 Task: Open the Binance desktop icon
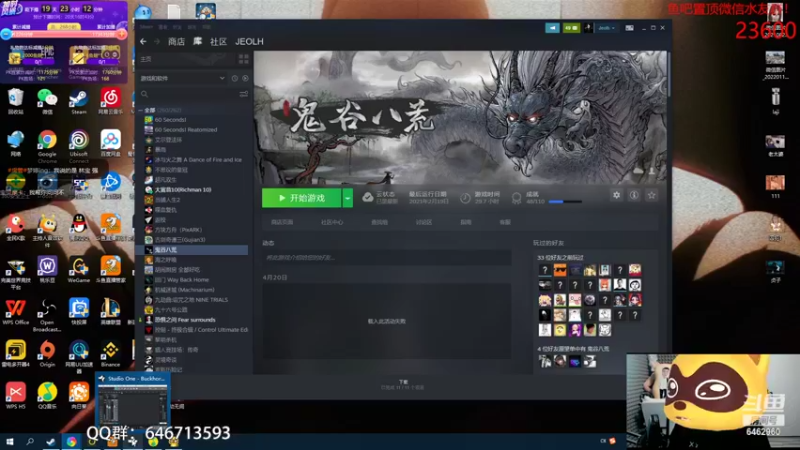[110, 354]
